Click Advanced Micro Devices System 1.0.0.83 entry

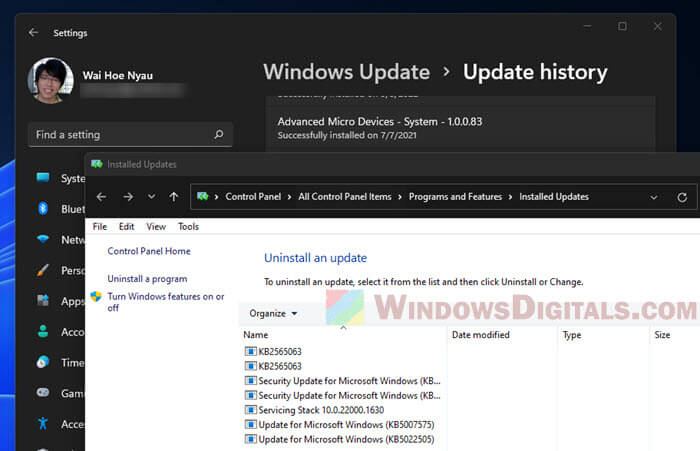pyautogui.click(x=460, y=128)
